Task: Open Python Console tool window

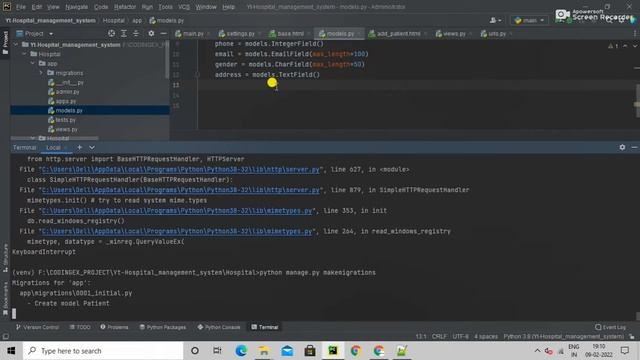Action: point(219,327)
